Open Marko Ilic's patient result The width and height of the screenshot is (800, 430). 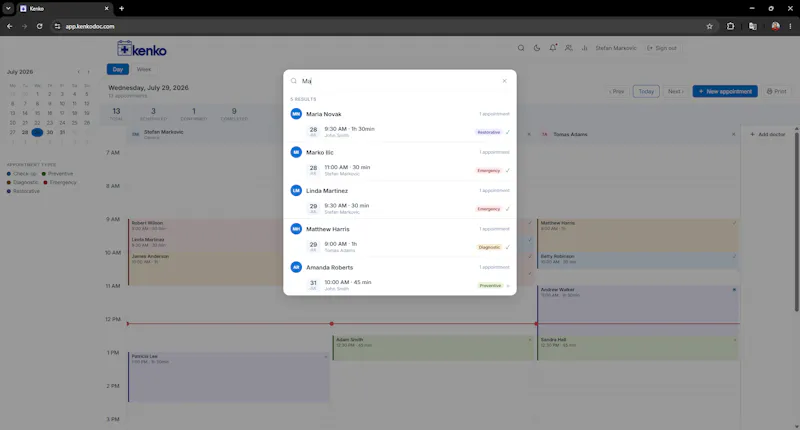[400, 152]
